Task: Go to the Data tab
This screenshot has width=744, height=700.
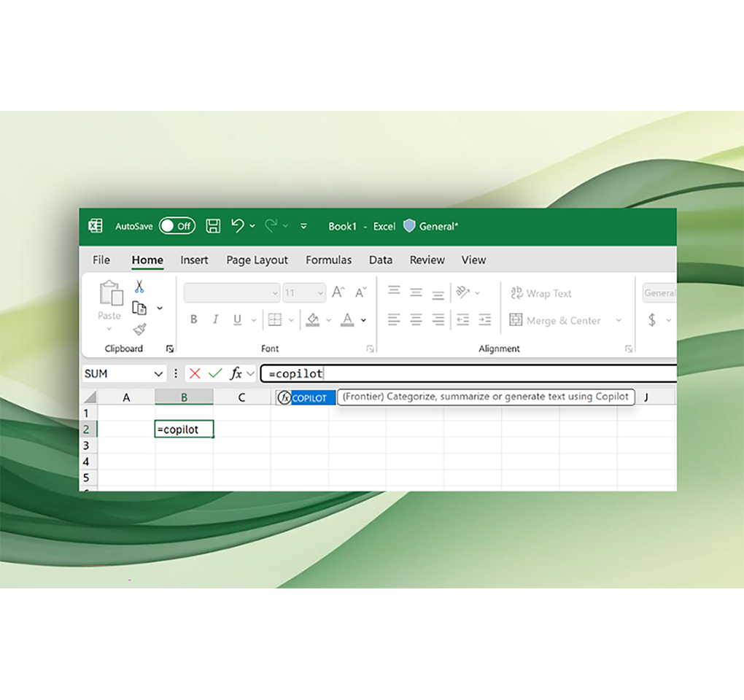Action: (381, 260)
